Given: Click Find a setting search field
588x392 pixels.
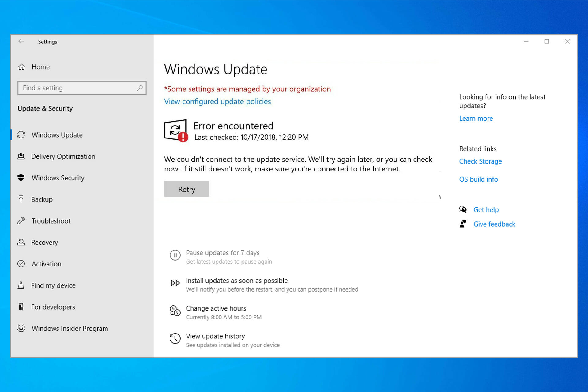Looking at the screenshot, I should tap(82, 88).
